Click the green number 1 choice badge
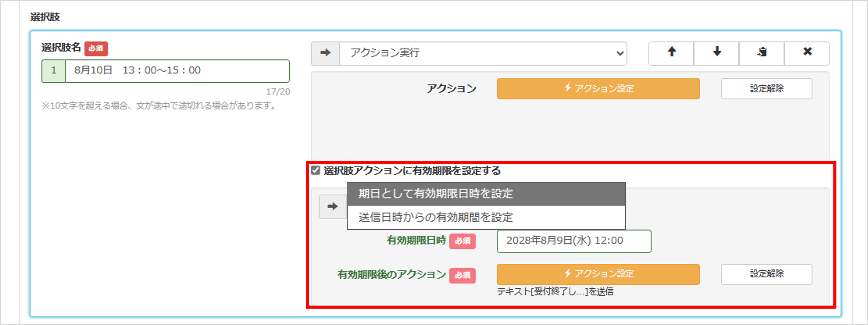868x325 pixels. 54,71
